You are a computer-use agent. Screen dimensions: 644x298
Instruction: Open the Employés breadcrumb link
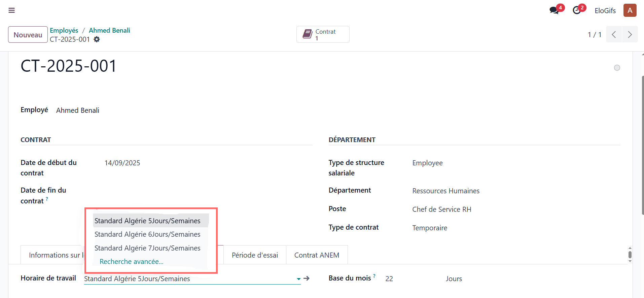(x=64, y=30)
